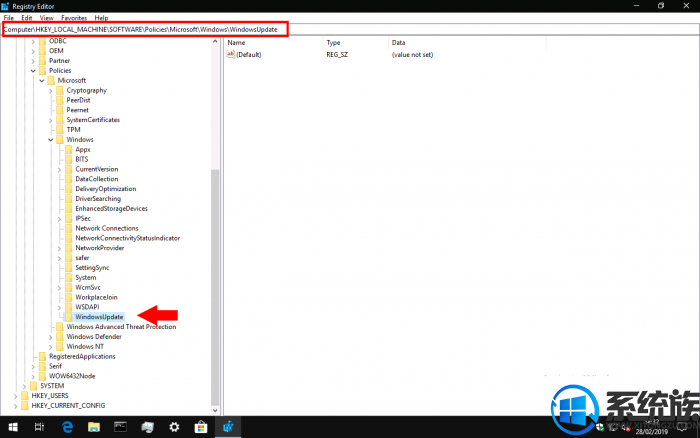Open Command Prompt from the taskbar

click(121, 427)
